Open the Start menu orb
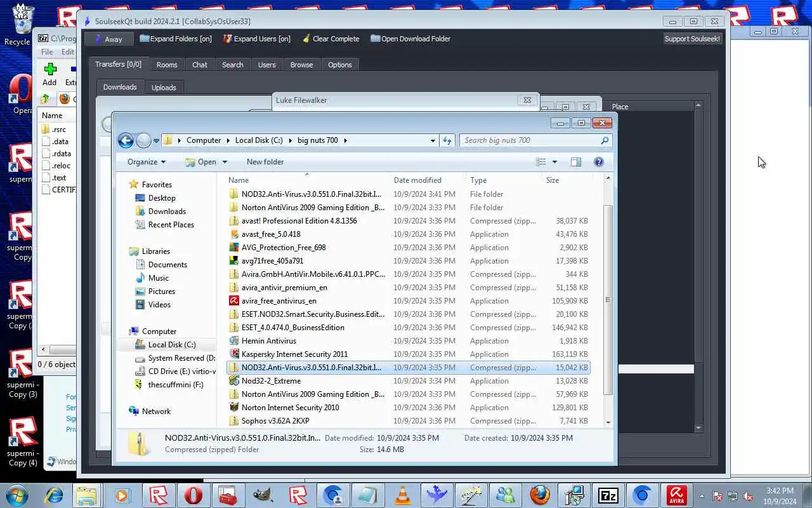Image resolution: width=812 pixels, height=508 pixels. [x=17, y=495]
